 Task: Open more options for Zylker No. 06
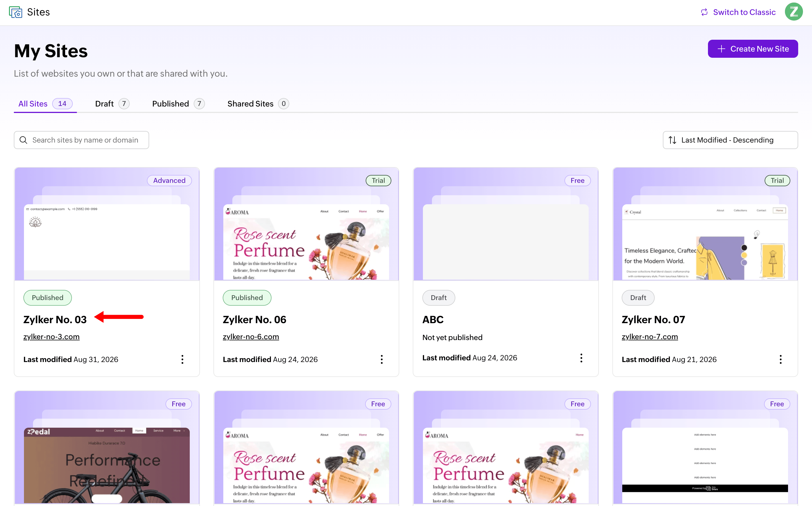click(381, 359)
